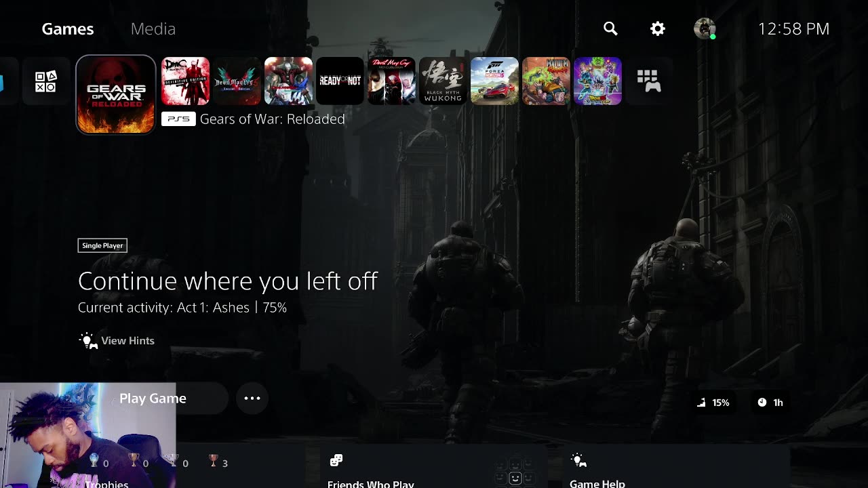This screenshot has width=868, height=488.
Task: Click the bronze trophy count 3
Action: tap(218, 462)
